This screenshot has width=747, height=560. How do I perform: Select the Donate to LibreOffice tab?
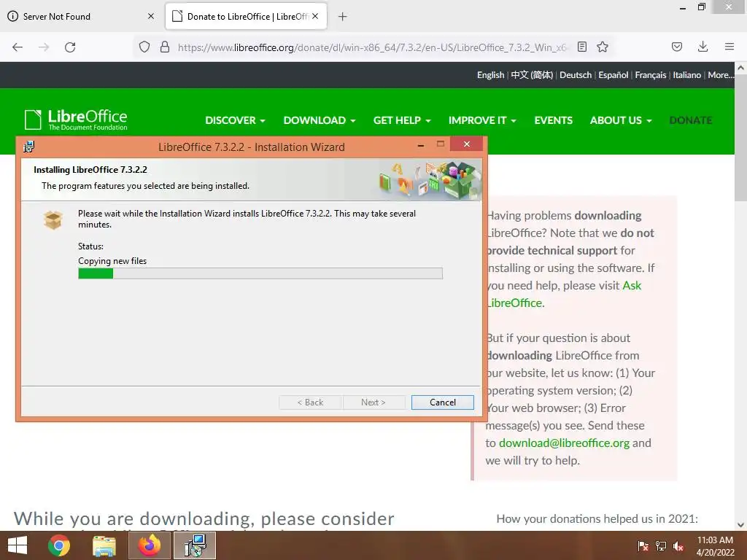[247, 16]
